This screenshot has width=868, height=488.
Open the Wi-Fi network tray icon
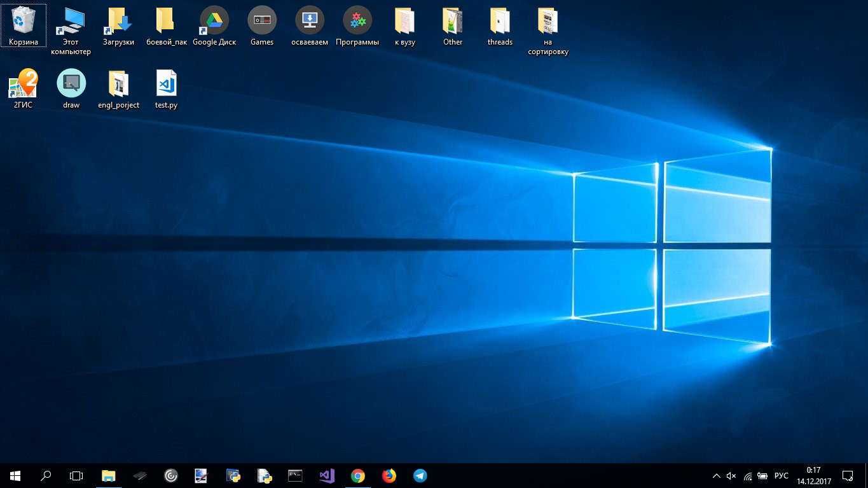pos(747,476)
